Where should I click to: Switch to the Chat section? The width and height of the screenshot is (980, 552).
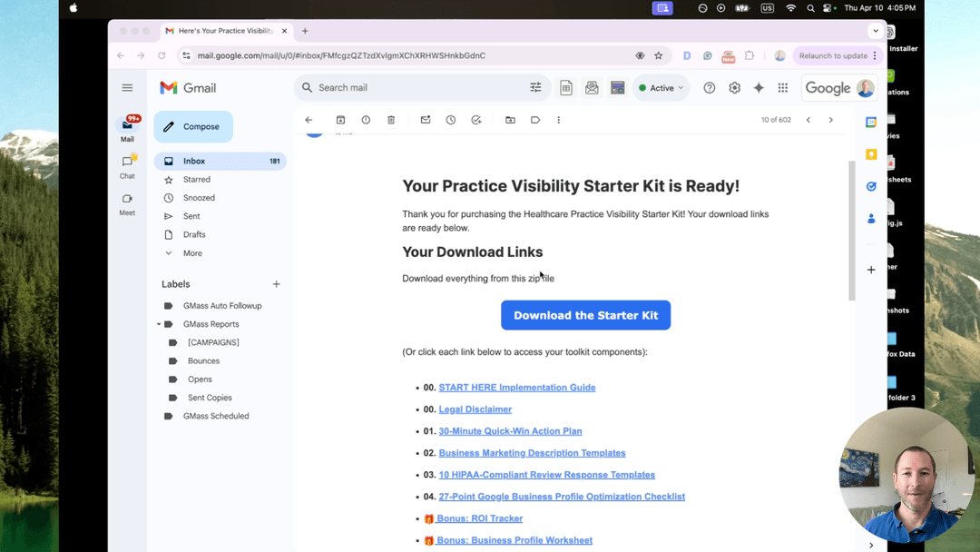pyautogui.click(x=127, y=168)
